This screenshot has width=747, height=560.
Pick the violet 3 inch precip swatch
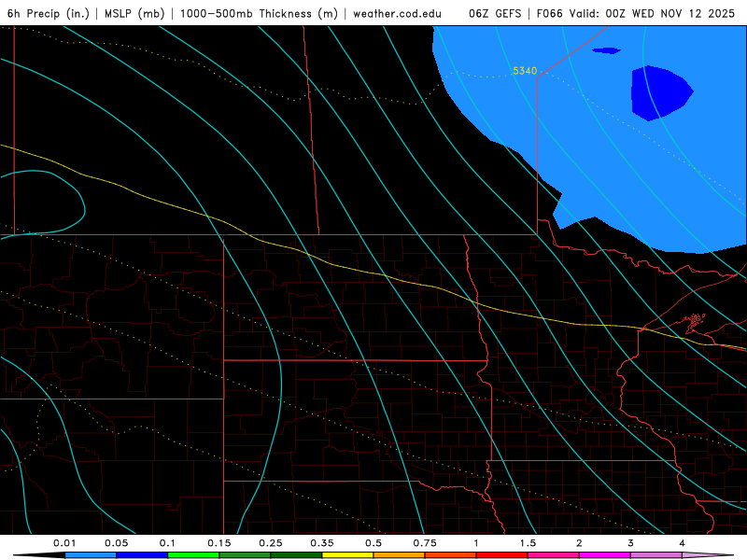[656, 555]
